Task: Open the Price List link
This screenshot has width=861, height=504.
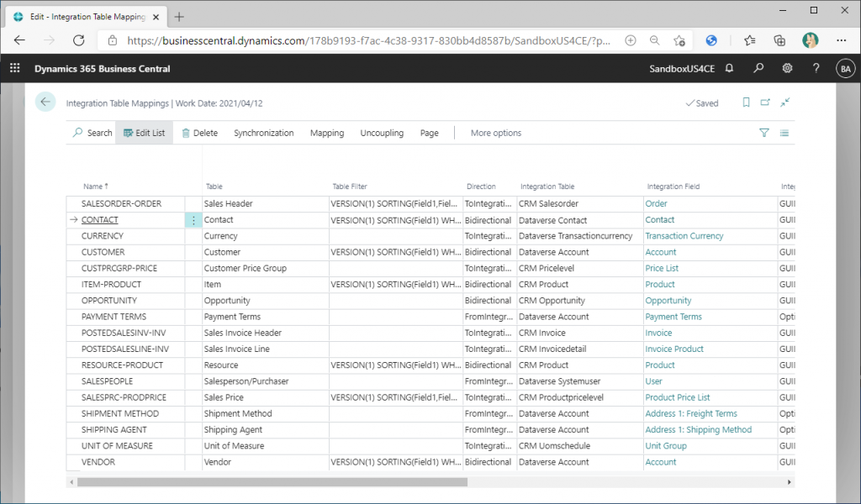Action: (662, 268)
